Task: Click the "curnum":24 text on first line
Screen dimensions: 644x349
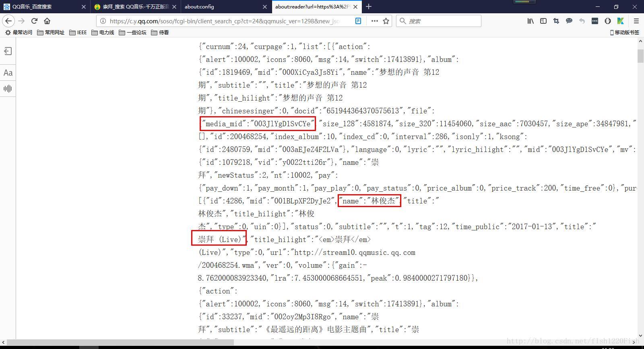Action: click(x=224, y=47)
